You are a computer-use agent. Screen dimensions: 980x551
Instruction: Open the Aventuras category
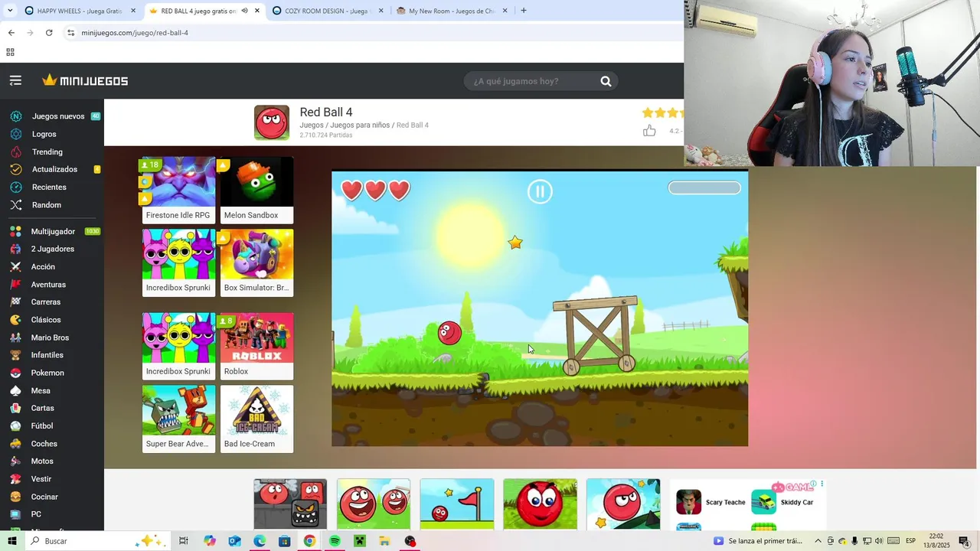point(48,284)
